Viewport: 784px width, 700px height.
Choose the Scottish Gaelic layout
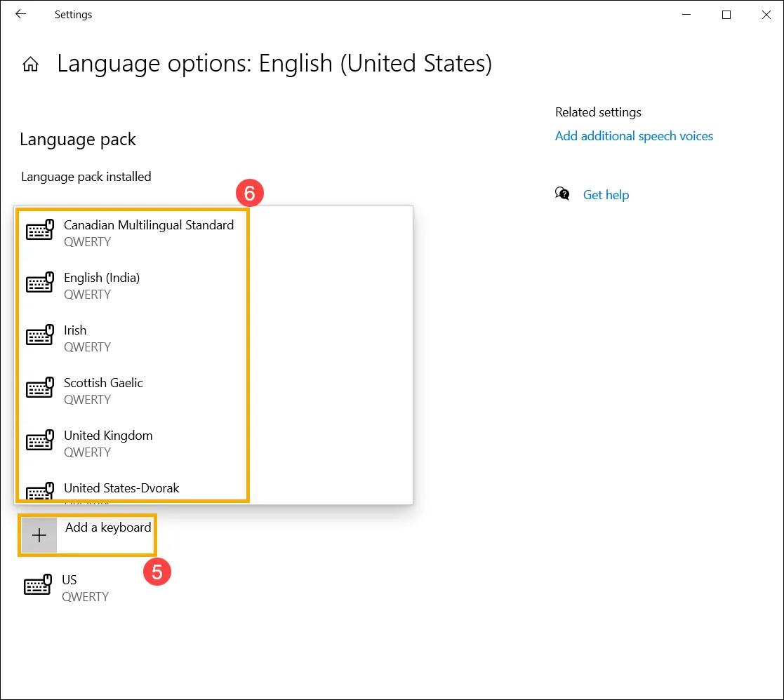coord(103,382)
